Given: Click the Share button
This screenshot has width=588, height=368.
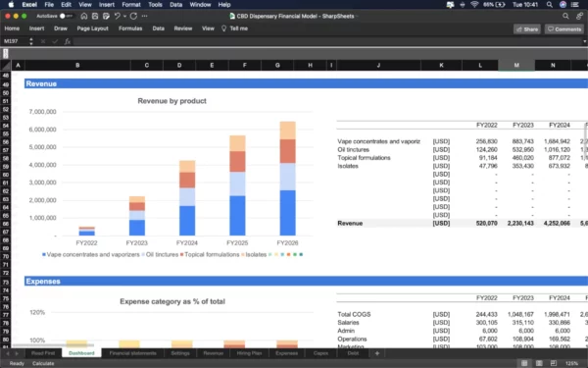Looking at the screenshot, I should [527, 29].
